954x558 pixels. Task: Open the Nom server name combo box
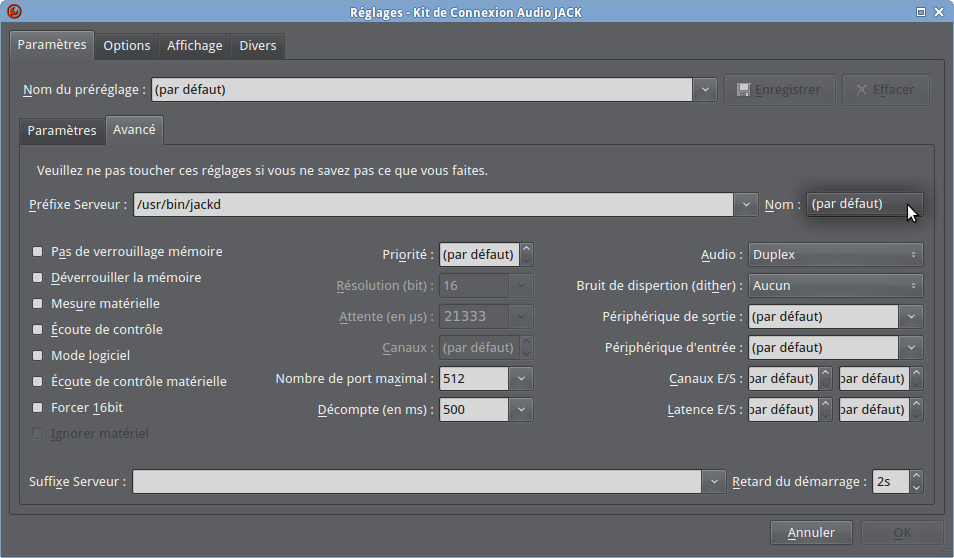click(864, 204)
